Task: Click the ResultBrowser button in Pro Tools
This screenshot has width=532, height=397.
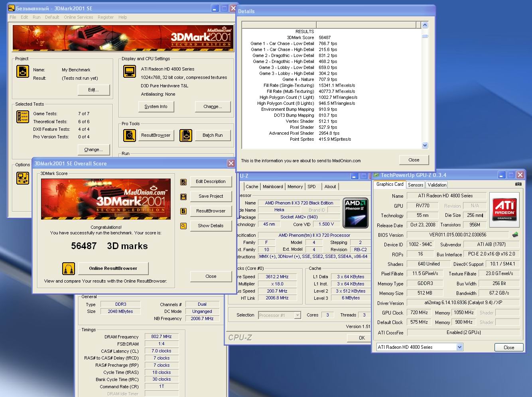Action: click(x=156, y=136)
